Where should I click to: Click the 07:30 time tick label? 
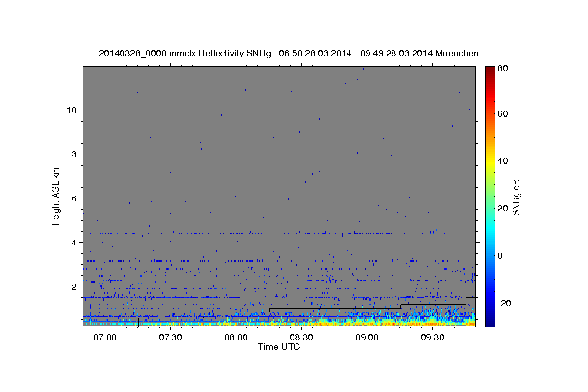pyautogui.click(x=171, y=337)
